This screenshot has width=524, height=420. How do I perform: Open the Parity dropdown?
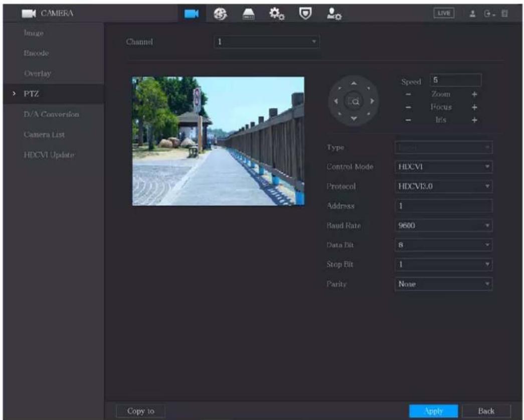(443, 284)
